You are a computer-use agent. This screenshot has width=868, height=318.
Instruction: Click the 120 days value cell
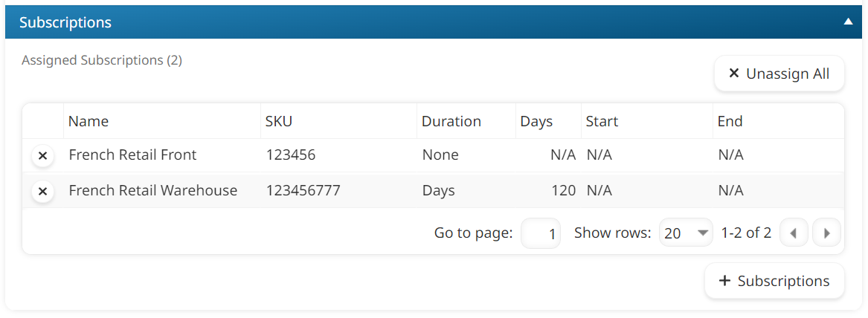coord(563,191)
